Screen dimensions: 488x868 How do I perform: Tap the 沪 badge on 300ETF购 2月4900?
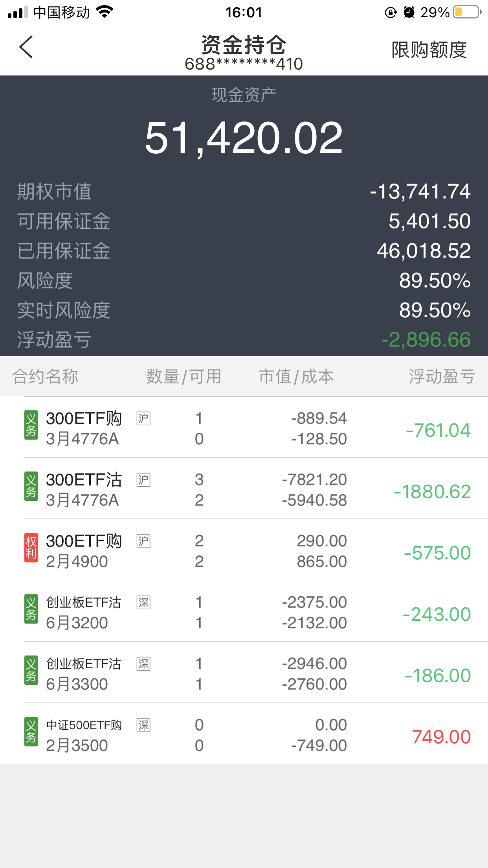tap(143, 541)
